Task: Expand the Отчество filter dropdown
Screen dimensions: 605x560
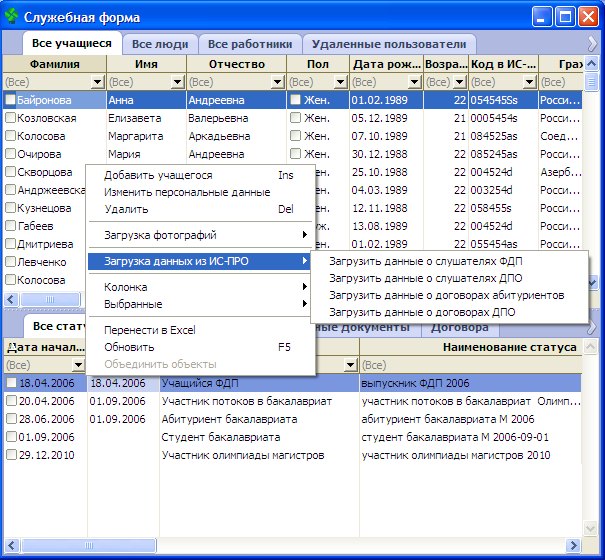Action: point(277,82)
